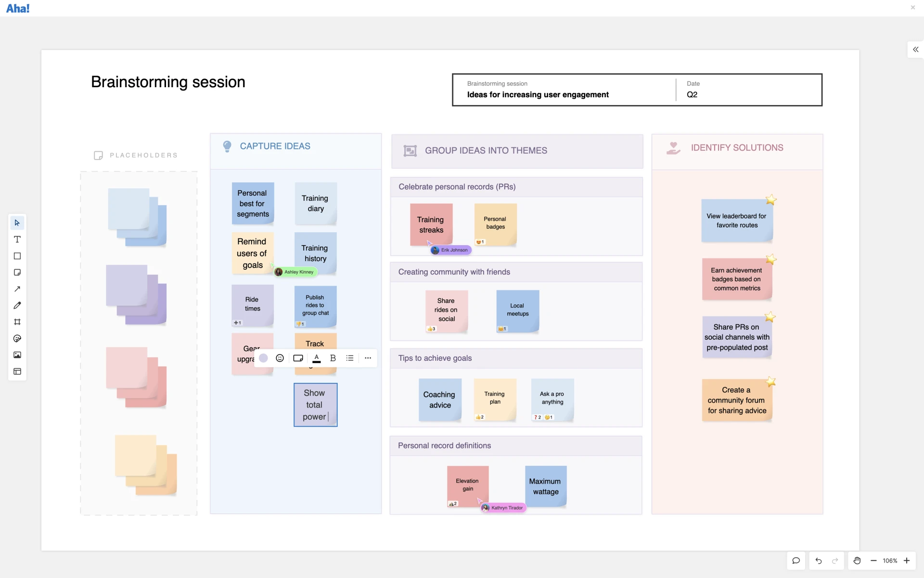Click the comment icon at bottom right
This screenshot has width=924, height=578.
click(796, 560)
